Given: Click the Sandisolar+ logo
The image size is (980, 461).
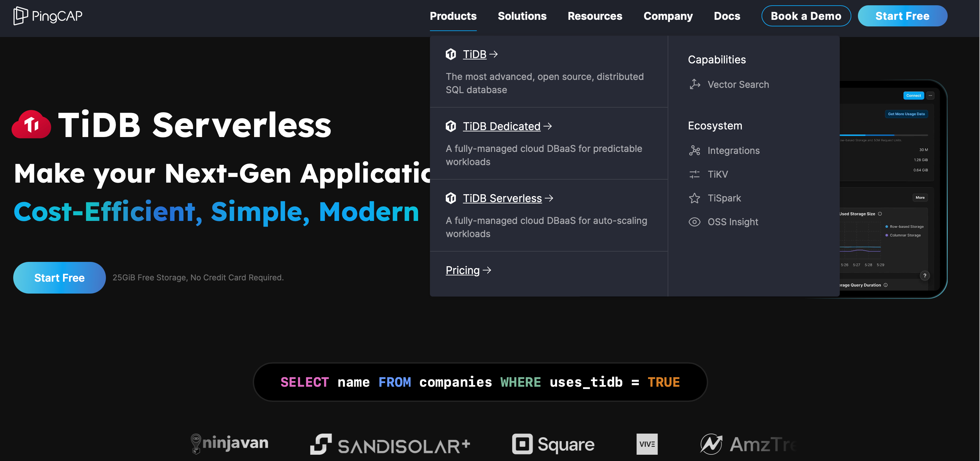Looking at the screenshot, I should (390, 444).
